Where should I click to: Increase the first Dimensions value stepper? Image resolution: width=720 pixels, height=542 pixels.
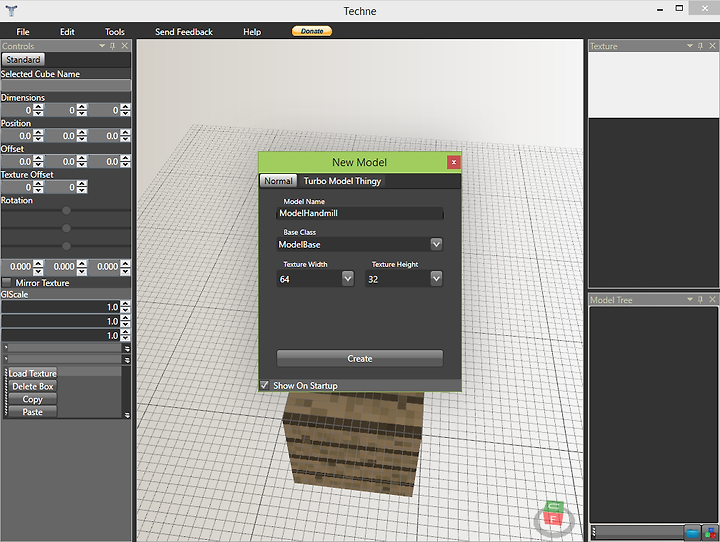(x=39, y=107)
